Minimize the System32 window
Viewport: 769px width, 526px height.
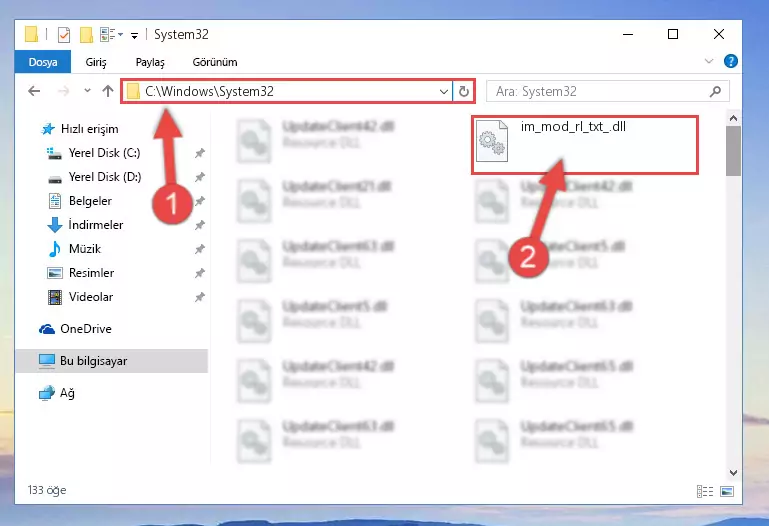[x=628, y=34]
